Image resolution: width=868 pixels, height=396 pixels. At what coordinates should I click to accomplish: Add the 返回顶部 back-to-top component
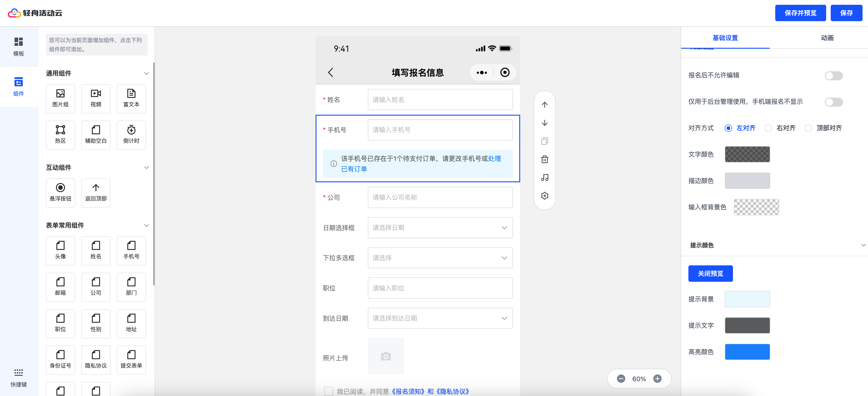(96, 193)
